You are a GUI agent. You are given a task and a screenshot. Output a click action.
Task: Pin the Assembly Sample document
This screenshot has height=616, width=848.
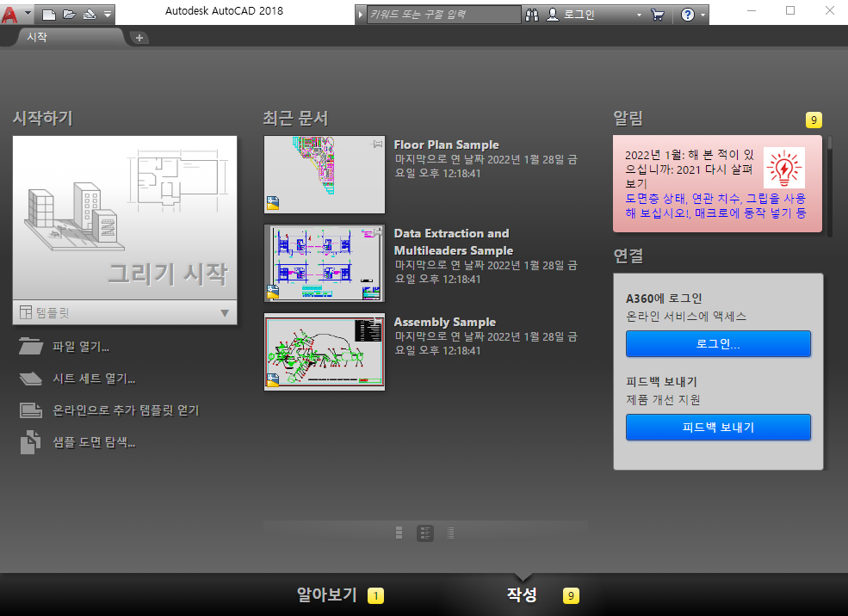(x=377, y=322)
